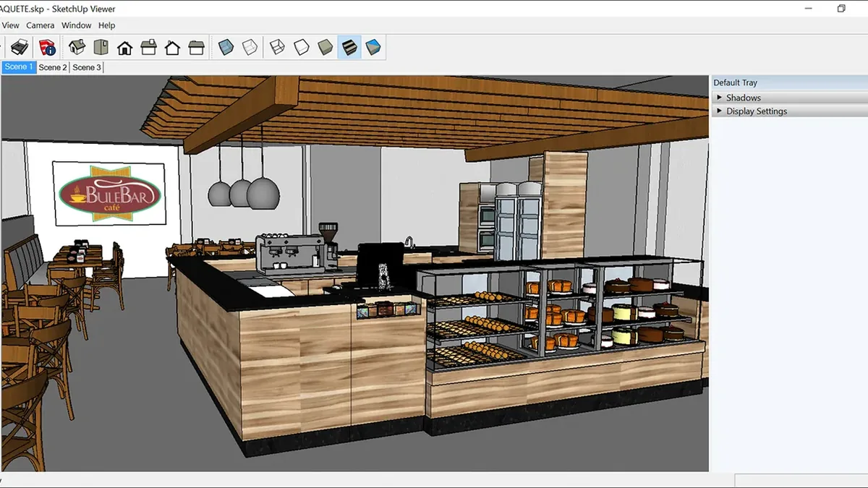Switch to the Front camera view

124,48
